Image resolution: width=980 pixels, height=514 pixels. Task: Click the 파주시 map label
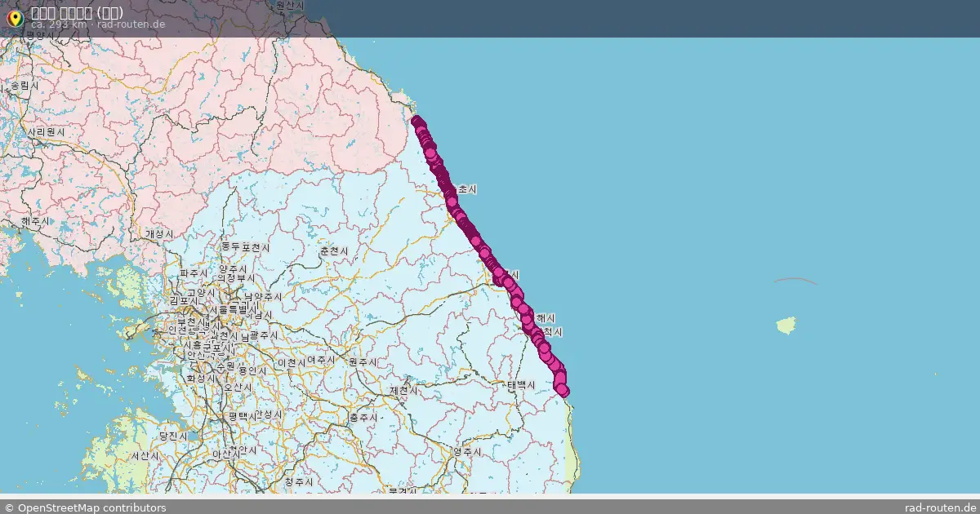click(194, 273)
